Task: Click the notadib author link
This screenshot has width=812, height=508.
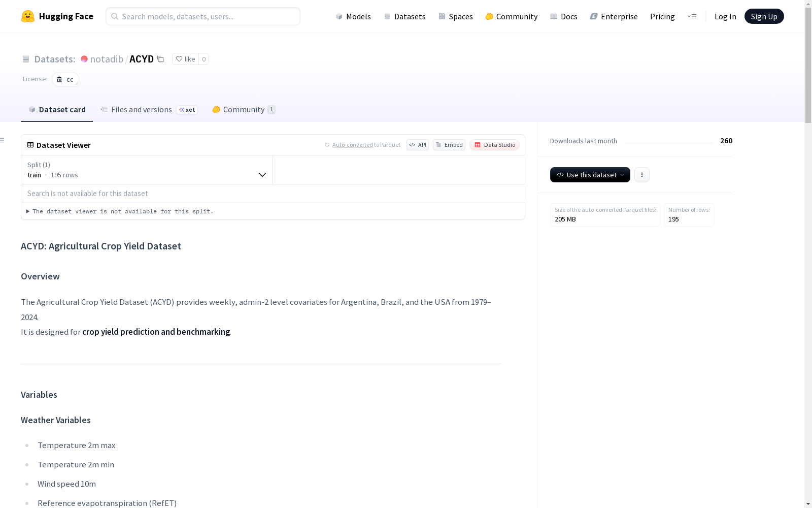Action: (x=107, y=59)
